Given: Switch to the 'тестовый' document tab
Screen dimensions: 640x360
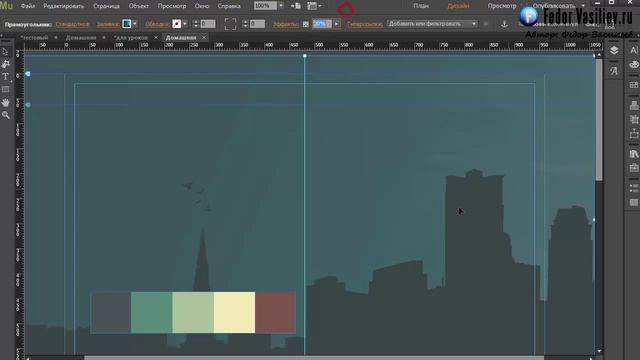Looking at the screenshot, I should (34, 38).
